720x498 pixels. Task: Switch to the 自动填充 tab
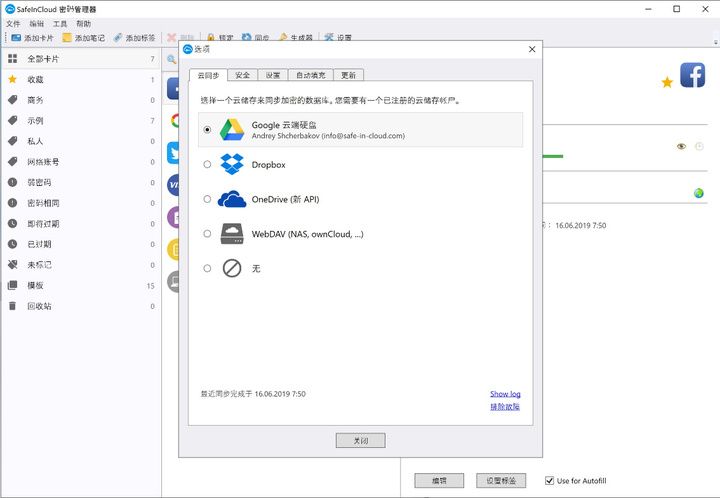tap(311, 75)
